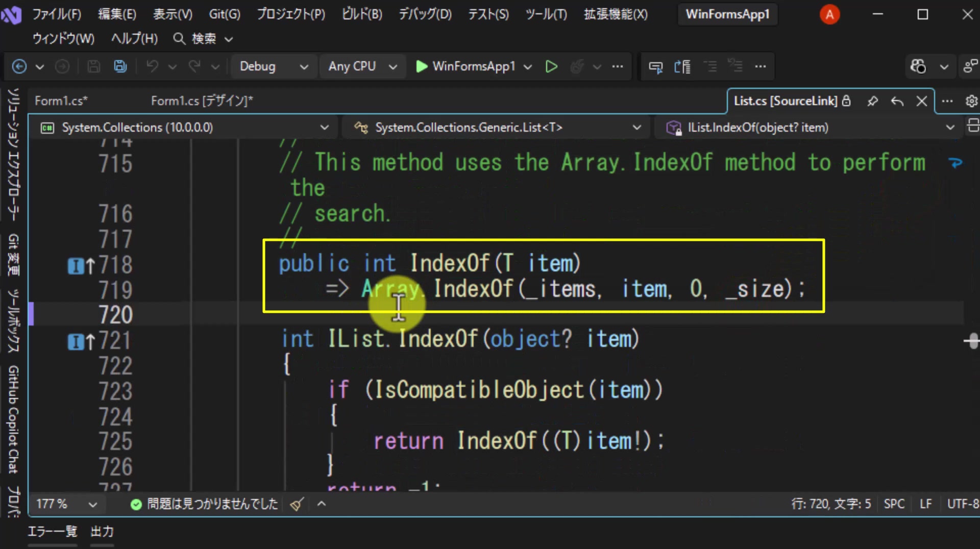Click the LF line ending indicator
This screenshot has height=549, width=980.
tap(925, 504)
